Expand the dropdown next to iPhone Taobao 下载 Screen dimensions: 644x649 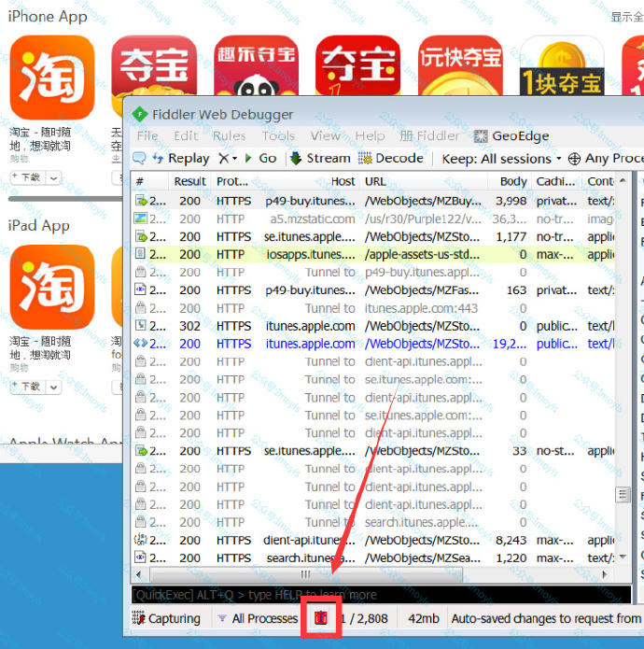point(54,177)
